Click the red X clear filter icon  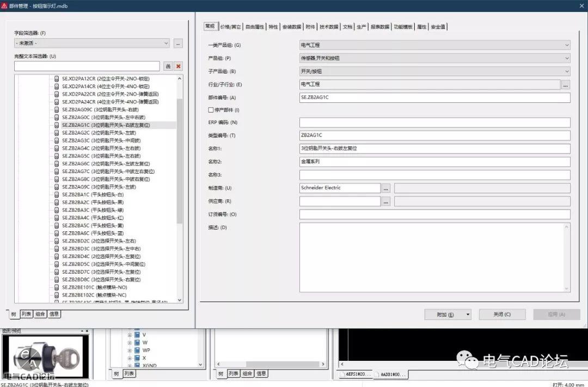179,66
